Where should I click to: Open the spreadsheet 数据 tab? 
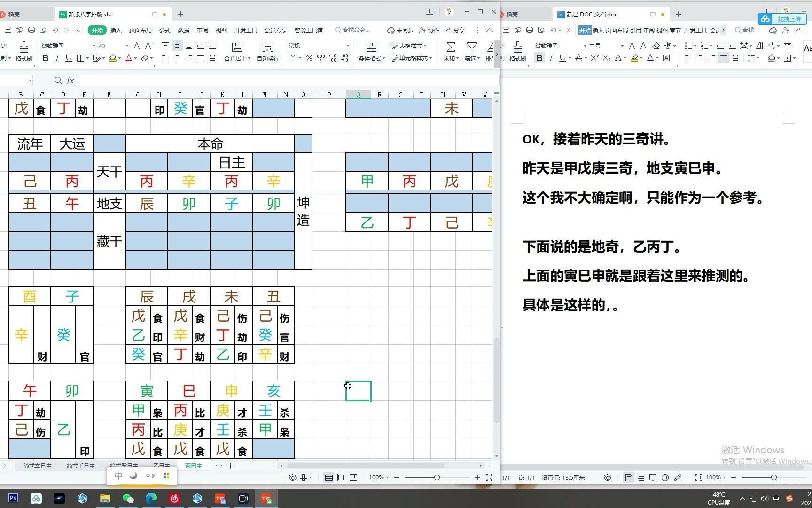[184, 30]
